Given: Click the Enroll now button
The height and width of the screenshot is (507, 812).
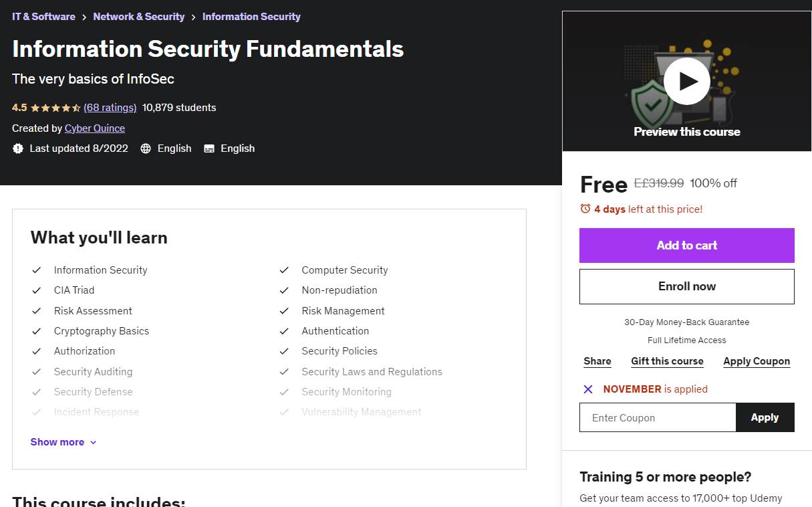Looking at the screenshot, I should click(686, 286).
